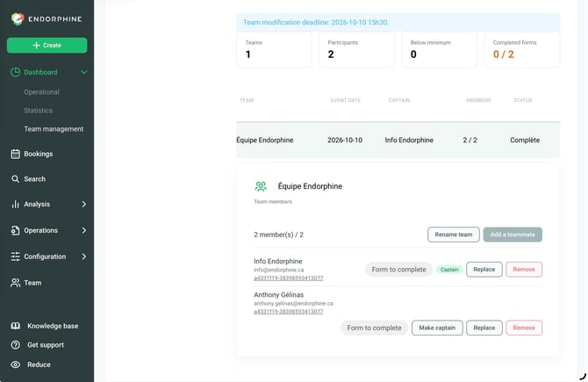The height and width of the screenshot is (382, 588).
Task: Click the Get support question mark icon
Action: [16, 345]
